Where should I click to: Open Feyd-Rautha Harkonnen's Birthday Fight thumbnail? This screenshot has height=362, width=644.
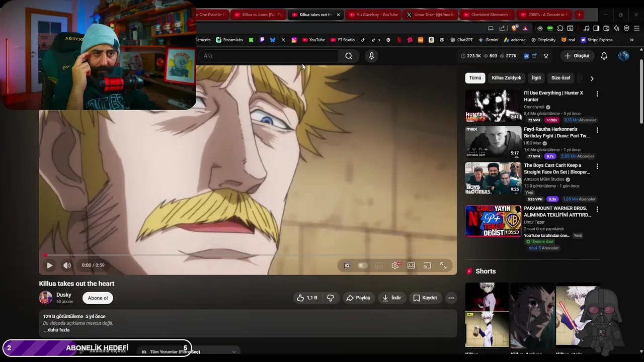493,142
